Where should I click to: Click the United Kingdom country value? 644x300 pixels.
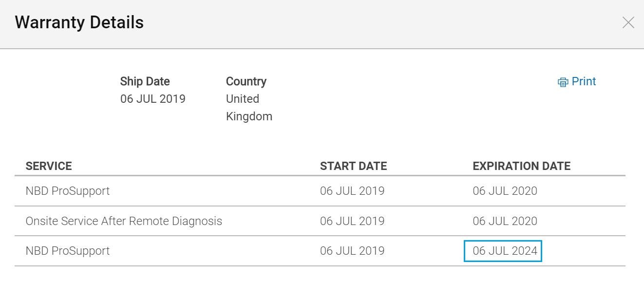[249, 108]
